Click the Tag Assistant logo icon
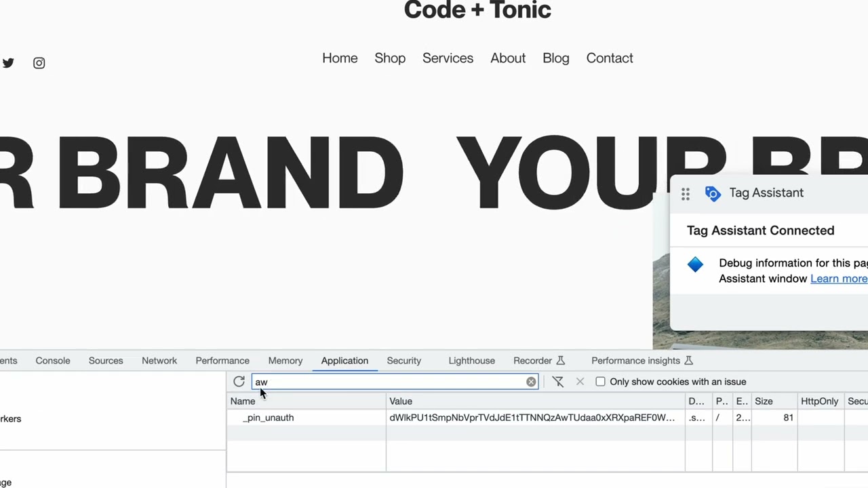This screenshot has height=488, width=868. (713, 194)
